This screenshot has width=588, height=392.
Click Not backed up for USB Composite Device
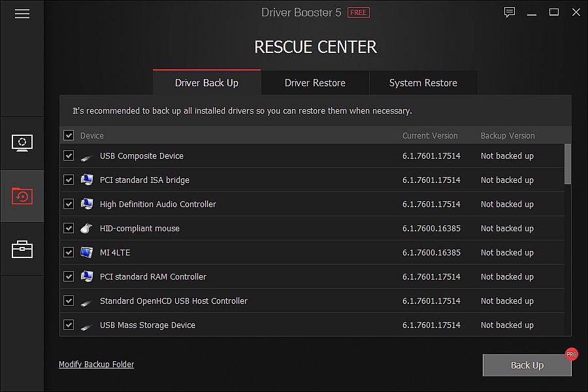tap(507, 156)
